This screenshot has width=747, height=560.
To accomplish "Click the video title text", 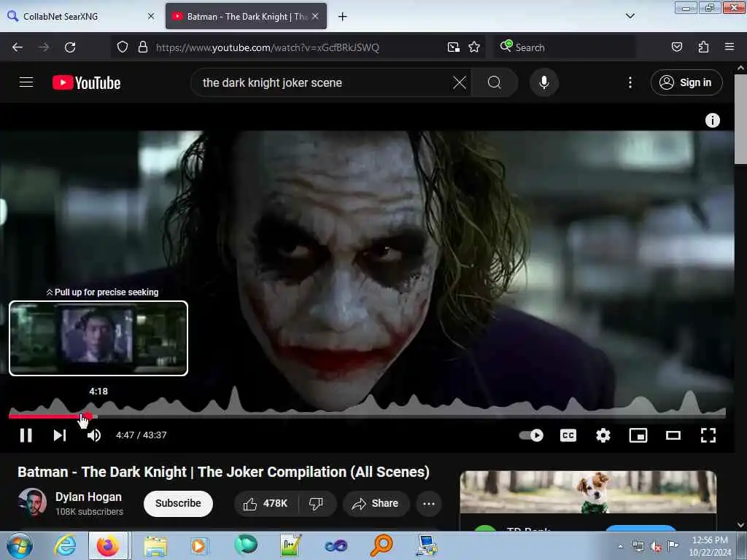I will (x=223, y=472).
